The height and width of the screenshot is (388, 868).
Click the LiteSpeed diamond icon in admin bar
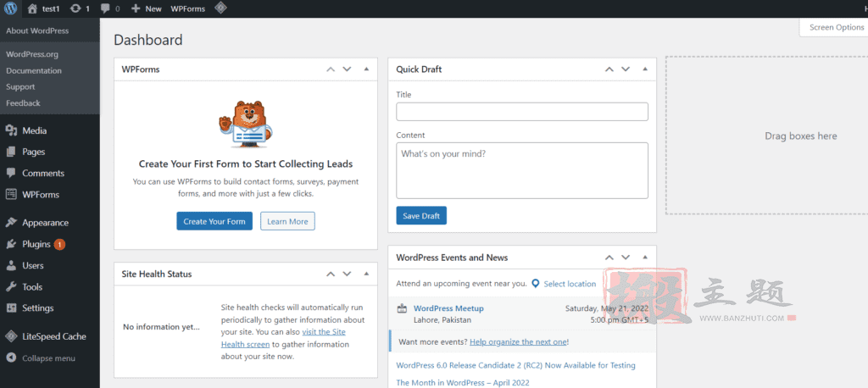221,8
